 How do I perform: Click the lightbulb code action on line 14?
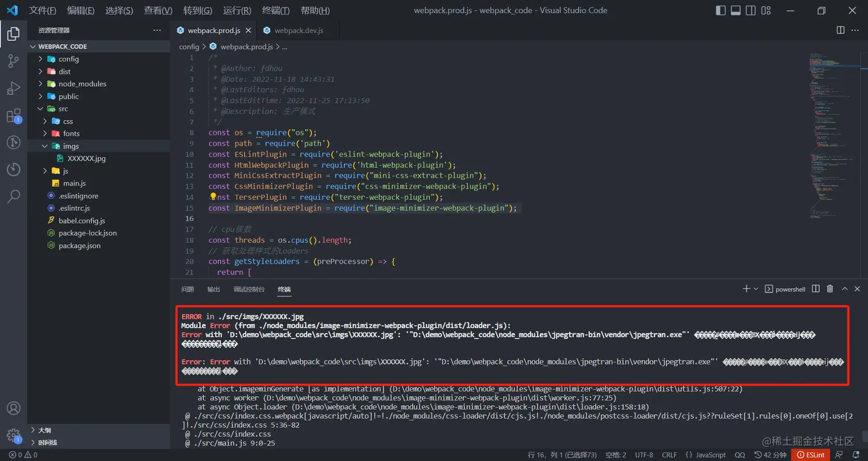click(x=213, y=196)
